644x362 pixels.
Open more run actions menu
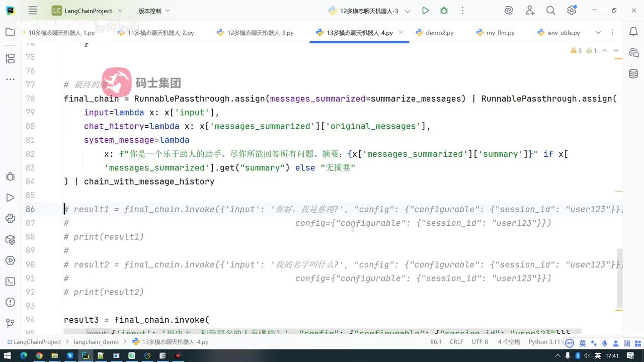pyautogui.click(x=462, y=11)
